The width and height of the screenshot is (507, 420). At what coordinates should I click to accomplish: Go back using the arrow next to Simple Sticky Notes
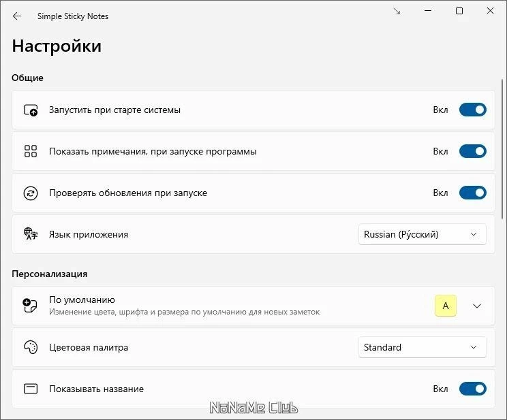17,16
